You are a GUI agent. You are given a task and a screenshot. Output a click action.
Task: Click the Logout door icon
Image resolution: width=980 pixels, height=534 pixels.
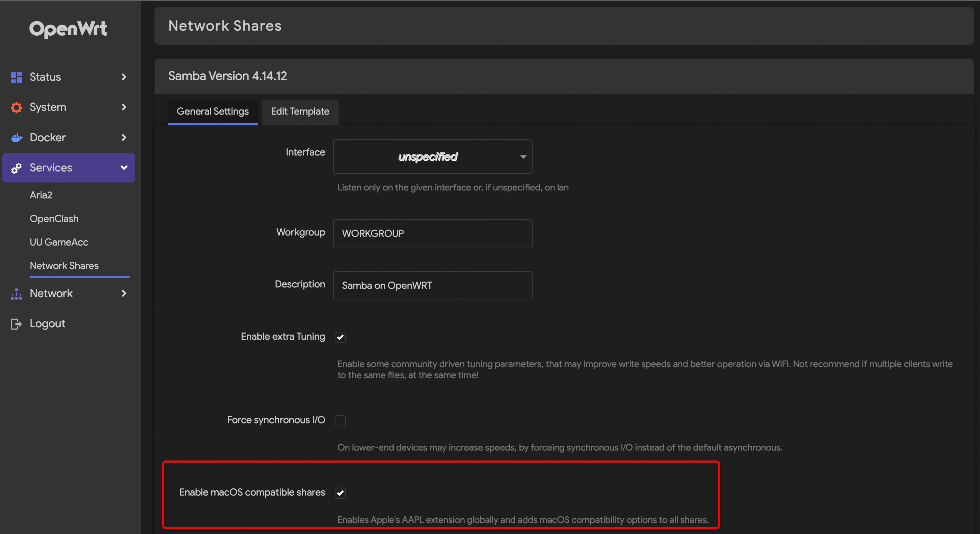(x=16, y=324)
